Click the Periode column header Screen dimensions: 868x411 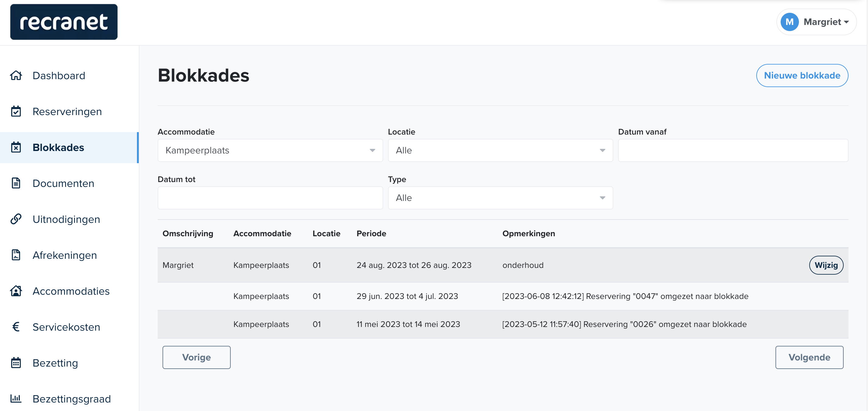tap(371, 233)
